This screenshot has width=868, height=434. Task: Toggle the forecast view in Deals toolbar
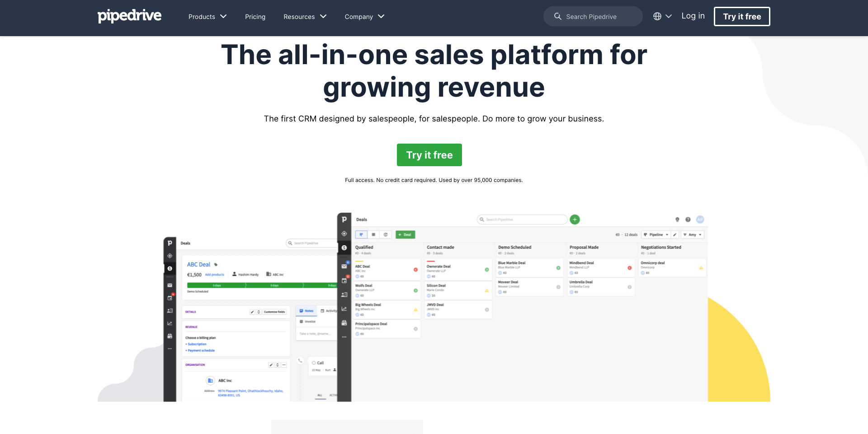(386, 234)
